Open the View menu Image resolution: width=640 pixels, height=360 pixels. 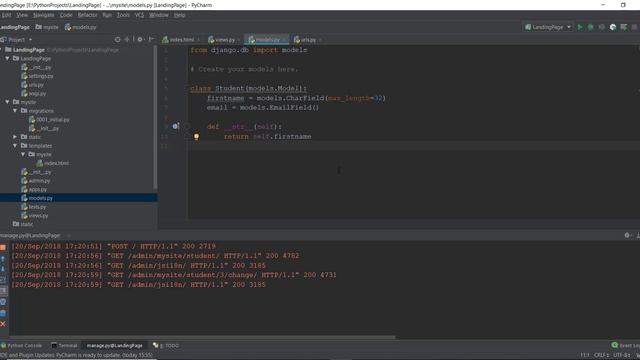[22, 15]
